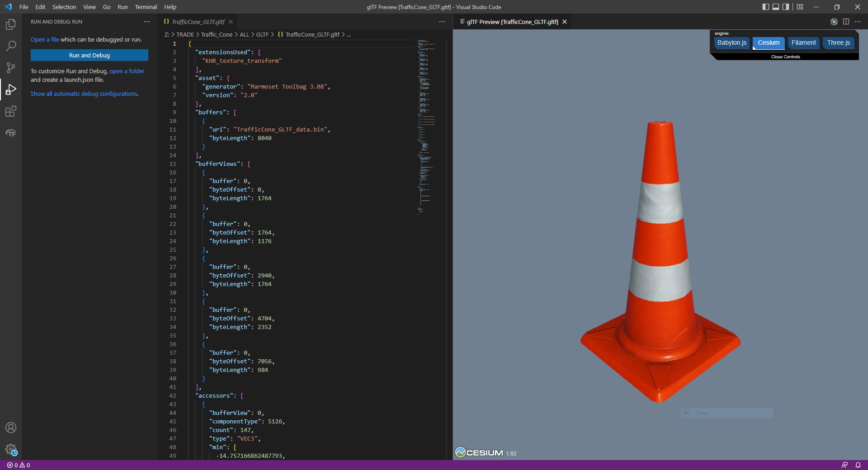The width and height of the screenshot is (868, 470).
Task: Open Run and Debug panel more actions menu
Action: (x=147, y=22)
